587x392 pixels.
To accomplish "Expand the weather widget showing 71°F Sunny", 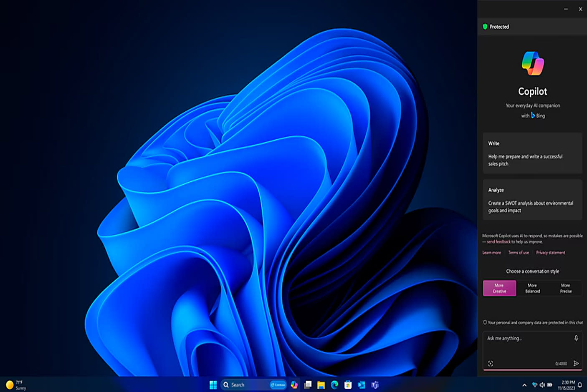I will tap(15, 384).
